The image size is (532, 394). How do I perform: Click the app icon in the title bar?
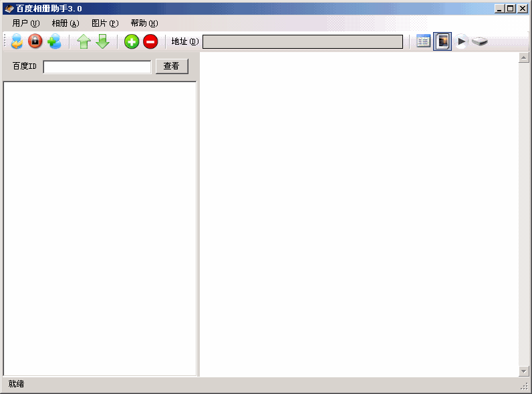(x=9, y=9)
